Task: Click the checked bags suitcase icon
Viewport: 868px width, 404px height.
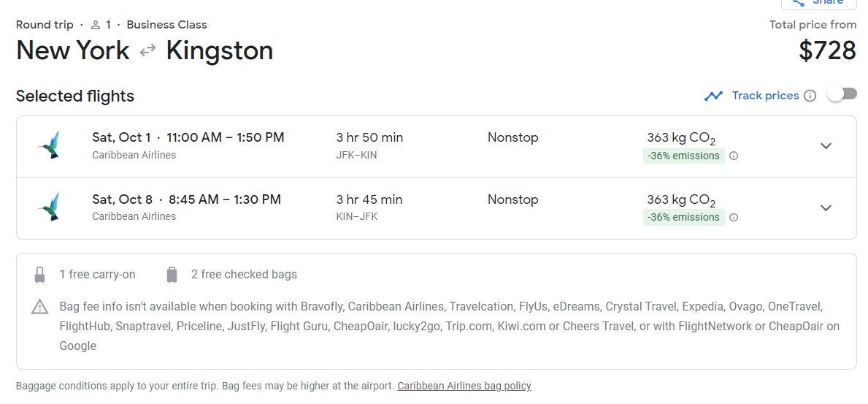Action: [172, 275]
